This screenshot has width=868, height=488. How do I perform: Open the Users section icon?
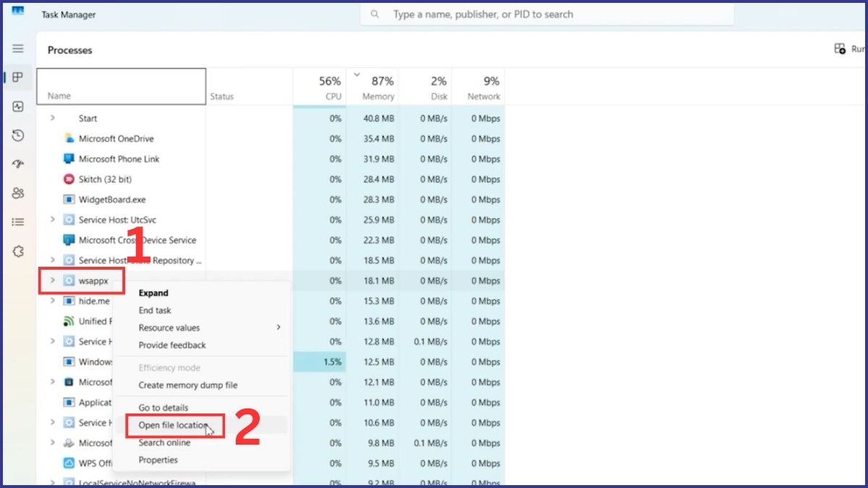pos(18,193)
